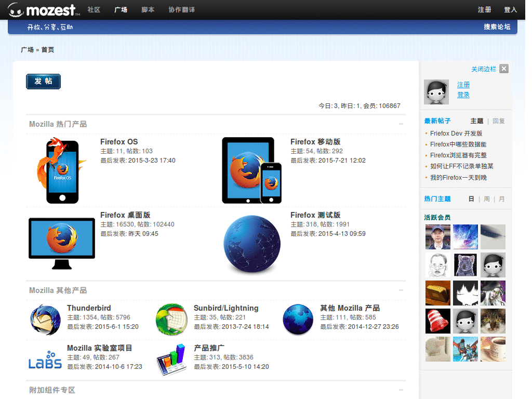The height and width of the screenshot is (399, 532).
Task: Open the Firefox 测试版 forum title
Action: point(315,215)
